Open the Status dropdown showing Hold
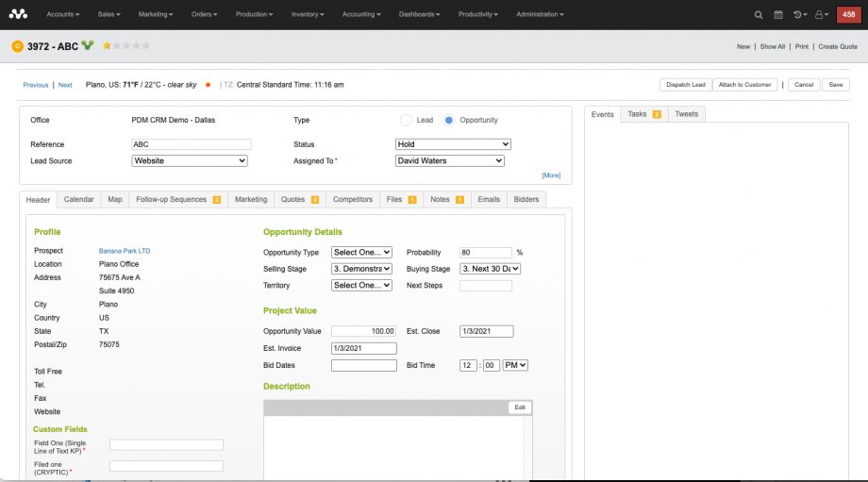868x482 pixels. coord(453,144)
